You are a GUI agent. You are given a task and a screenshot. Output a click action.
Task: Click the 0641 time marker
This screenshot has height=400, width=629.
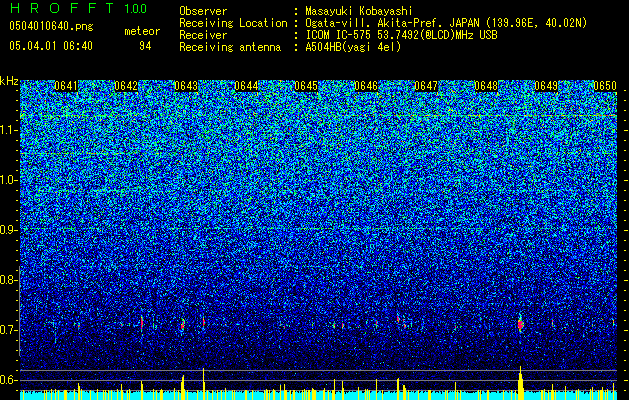point(66,86)
